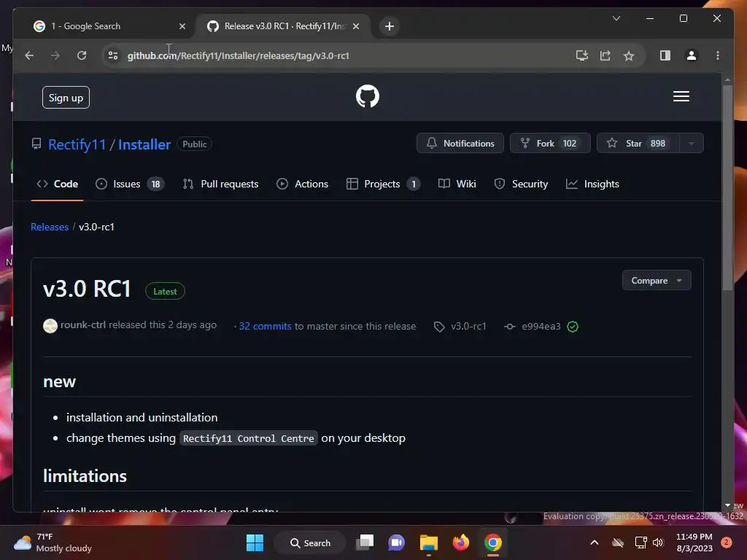Open the v3.0-rc1 tag link
The image size is (747, 560).
460,326
